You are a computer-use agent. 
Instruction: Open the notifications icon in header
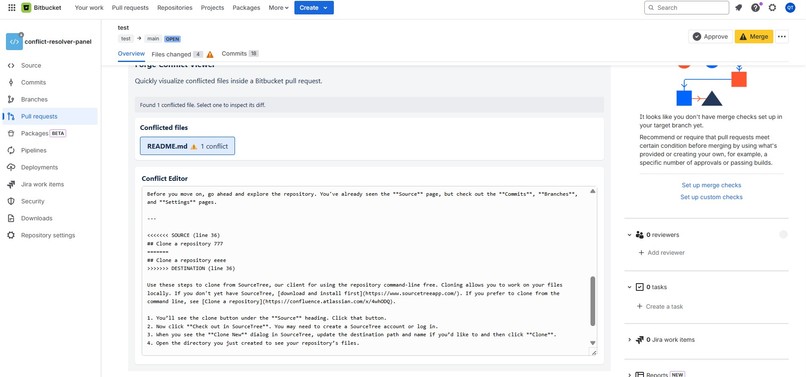739,8
